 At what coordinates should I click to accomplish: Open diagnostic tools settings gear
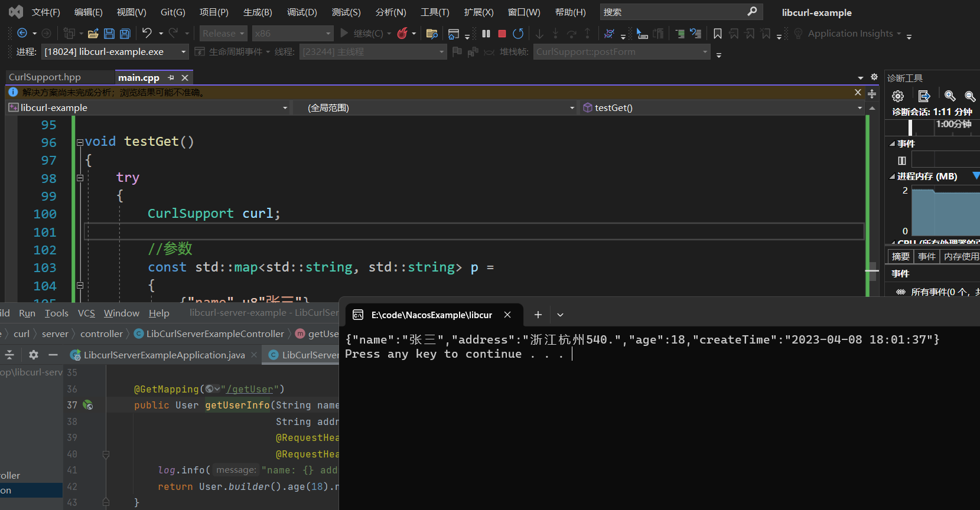(898, 96)
